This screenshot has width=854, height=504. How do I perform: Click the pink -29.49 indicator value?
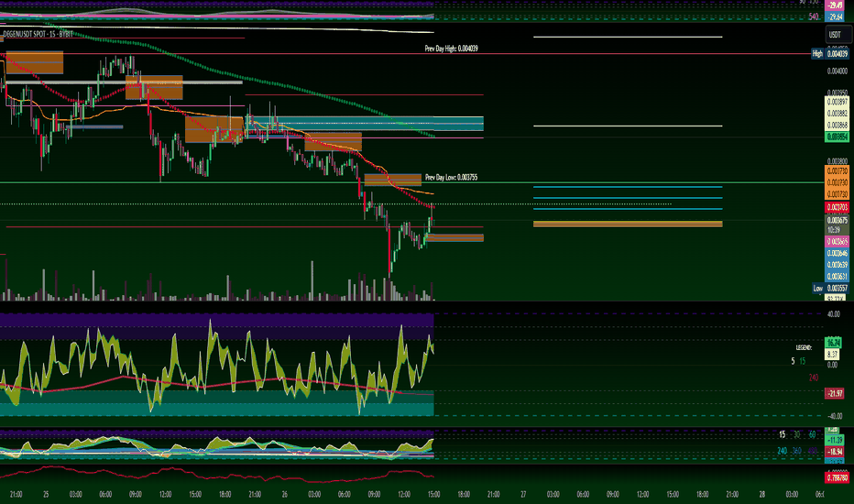click(x=836, y=5)
